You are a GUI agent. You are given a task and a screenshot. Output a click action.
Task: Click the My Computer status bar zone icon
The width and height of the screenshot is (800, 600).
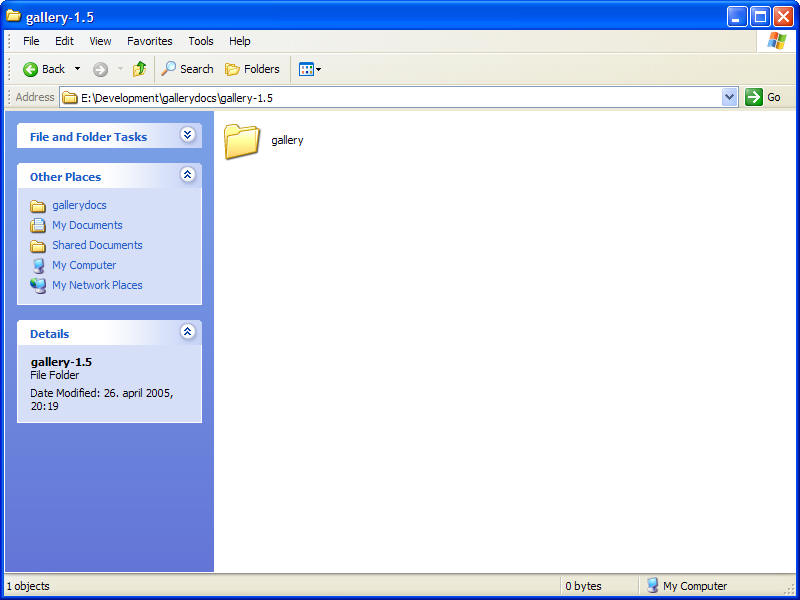(652, 585)
